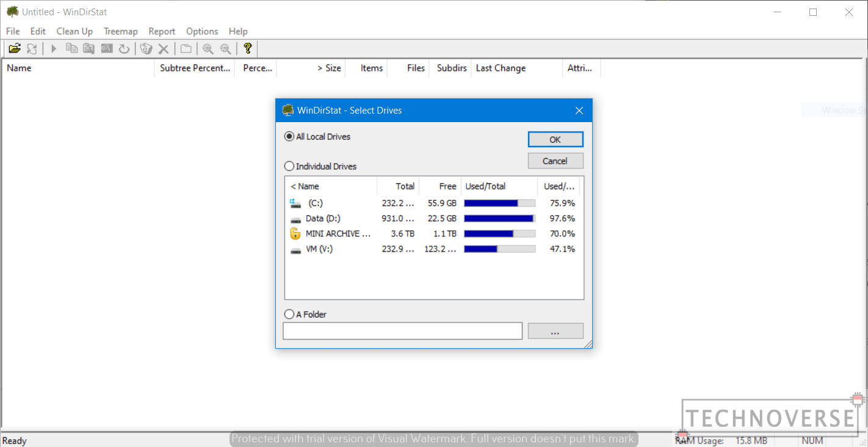Click the yellow Help question mark icon
The height and width of the screenshot is (447, 868).
pyautogui.click(x=247, y=49)
